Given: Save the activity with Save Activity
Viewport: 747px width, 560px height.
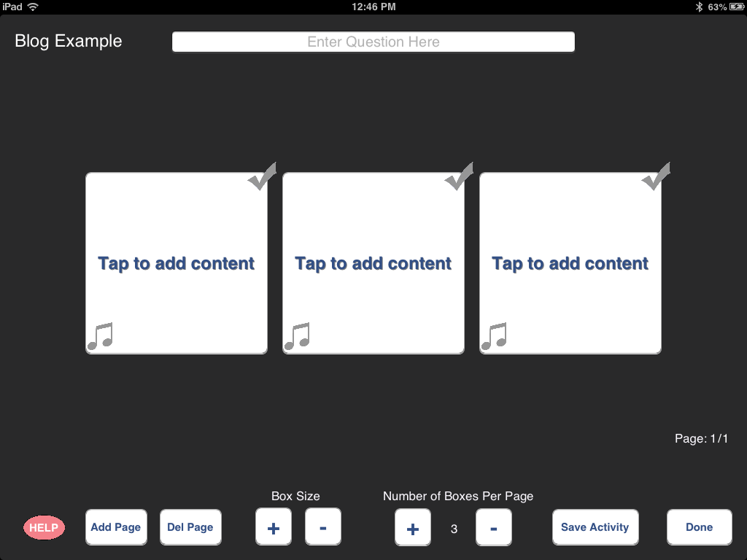Looking at the screenshot, I should tap(595, 527).
